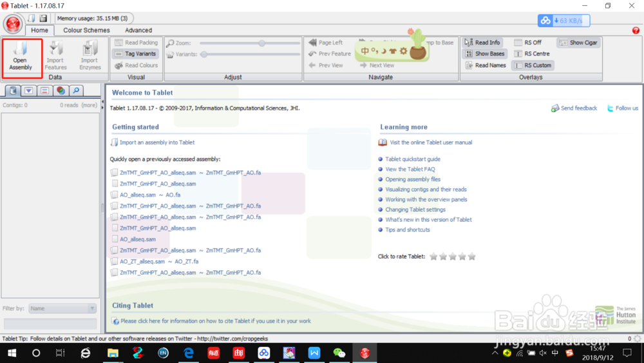Open View the Tablet FAQ

tap(410, 169)
